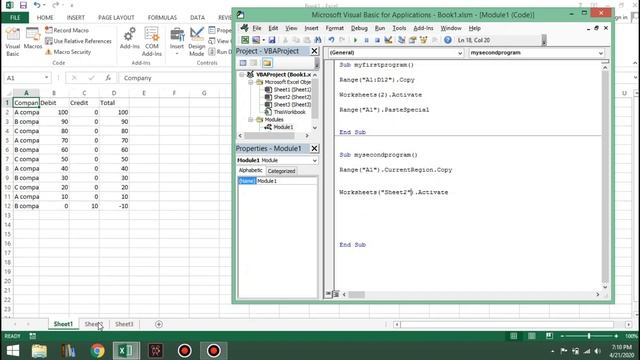The width and height of the screenshot is (640, 360).
Task: Open the VBA editor Edit menu
Action: tap(273, 28)
